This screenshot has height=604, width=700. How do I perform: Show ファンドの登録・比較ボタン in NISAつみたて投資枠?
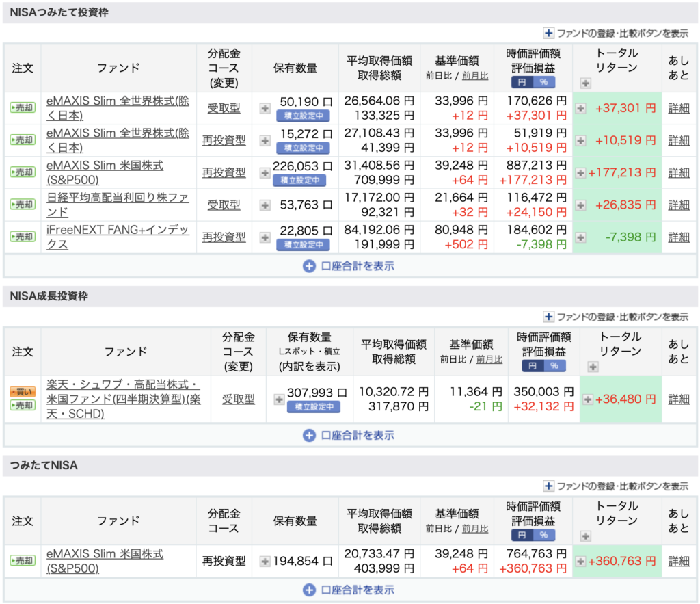click(x=615, y=33)
